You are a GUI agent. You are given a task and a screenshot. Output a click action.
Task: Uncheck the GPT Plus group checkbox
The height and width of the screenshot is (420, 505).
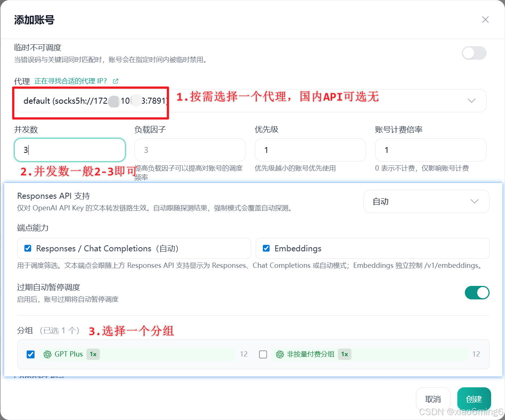tap(31, 354)
